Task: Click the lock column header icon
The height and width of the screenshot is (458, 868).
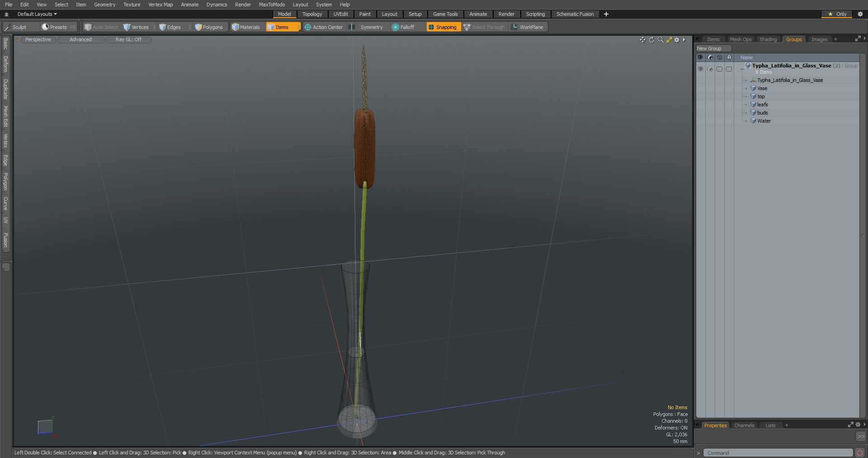Action: [x=719, y=57]
